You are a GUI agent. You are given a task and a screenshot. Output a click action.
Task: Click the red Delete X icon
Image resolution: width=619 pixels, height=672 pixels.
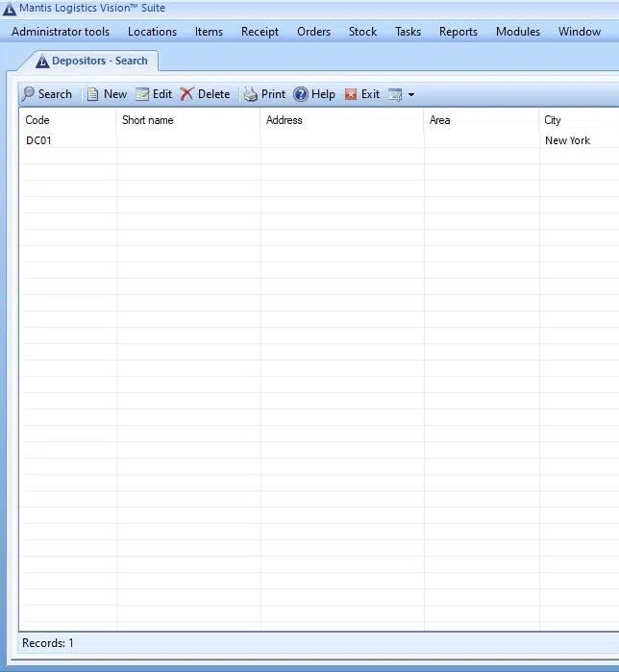tap(187, 94)
